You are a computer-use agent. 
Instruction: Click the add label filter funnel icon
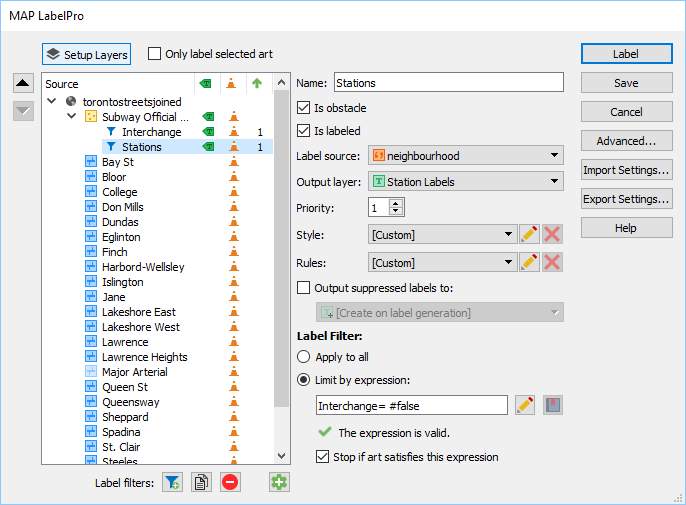tap(172, 482)
